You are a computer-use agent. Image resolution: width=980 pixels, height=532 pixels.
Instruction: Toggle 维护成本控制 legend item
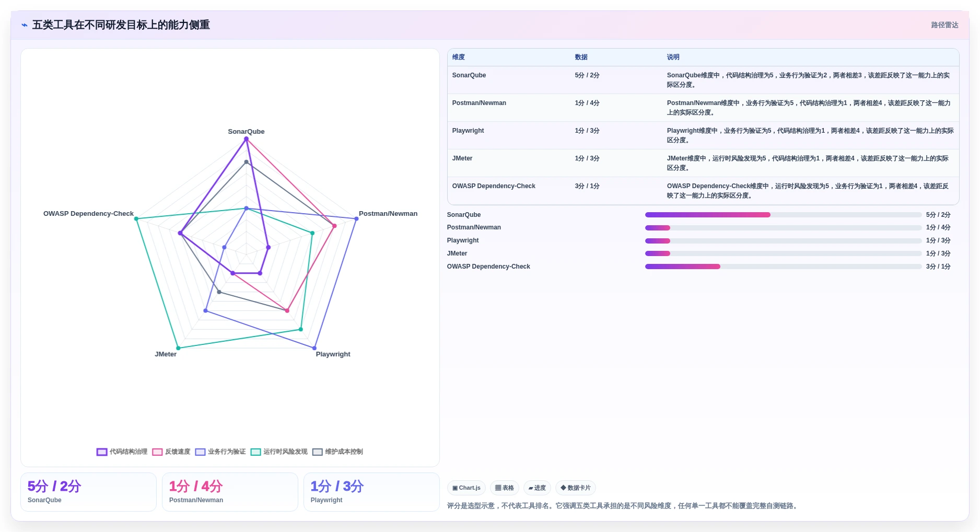click(x=337, y=452)
